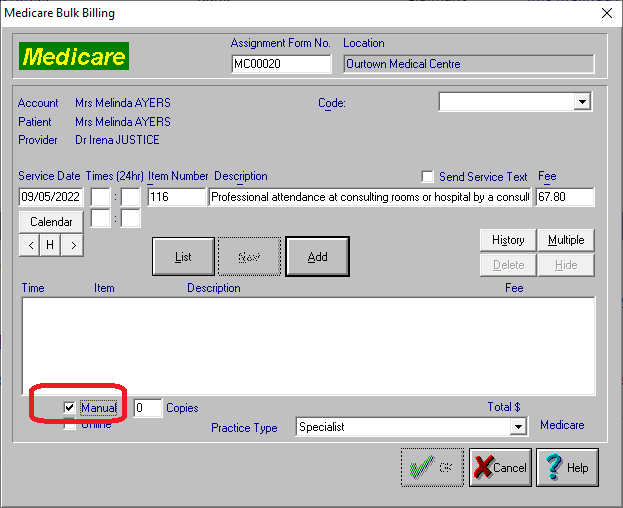
Task: Click the Total $ label
Action: [504, 407]
